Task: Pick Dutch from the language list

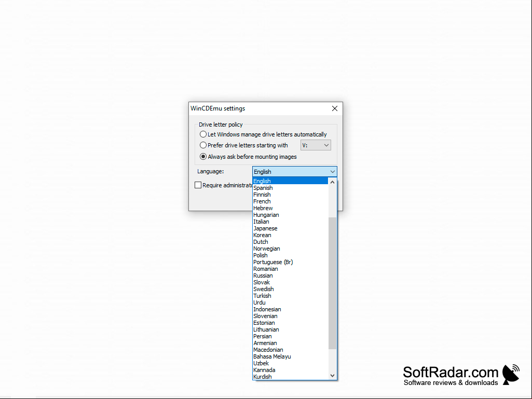Action: tap(291, 242)
